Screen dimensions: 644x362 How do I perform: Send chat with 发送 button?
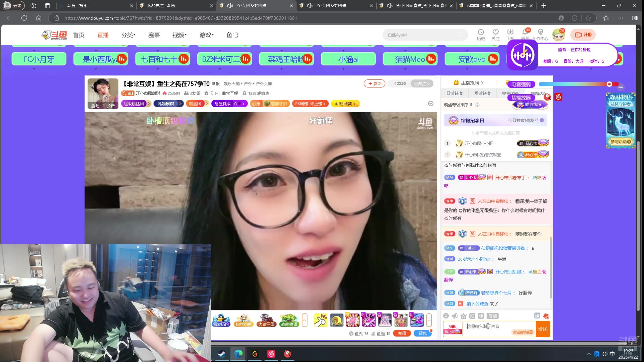[543, 329]
